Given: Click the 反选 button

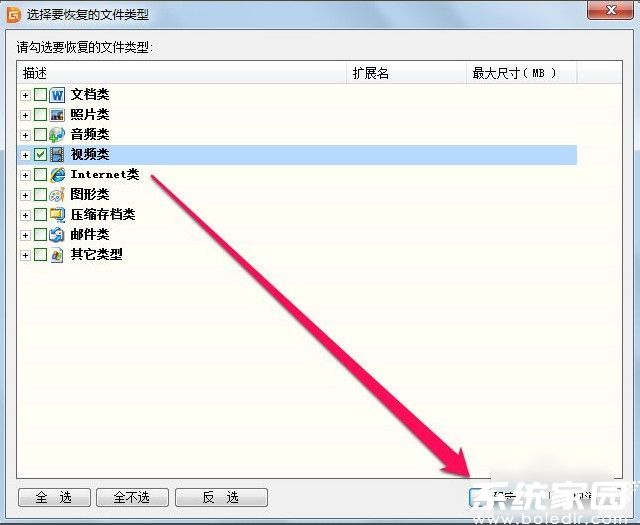Looking at the screenshot, I should [221, 497].
